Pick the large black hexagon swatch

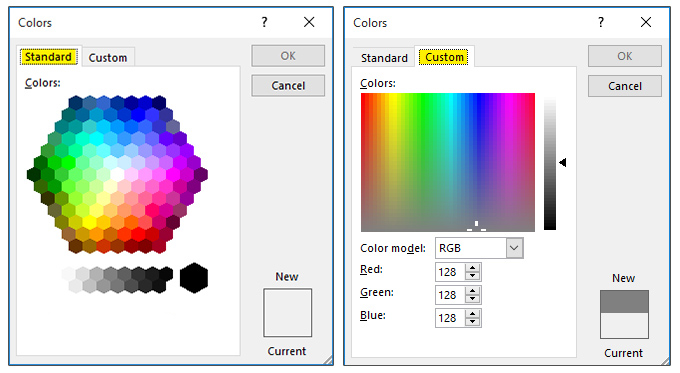coord(194,278)
